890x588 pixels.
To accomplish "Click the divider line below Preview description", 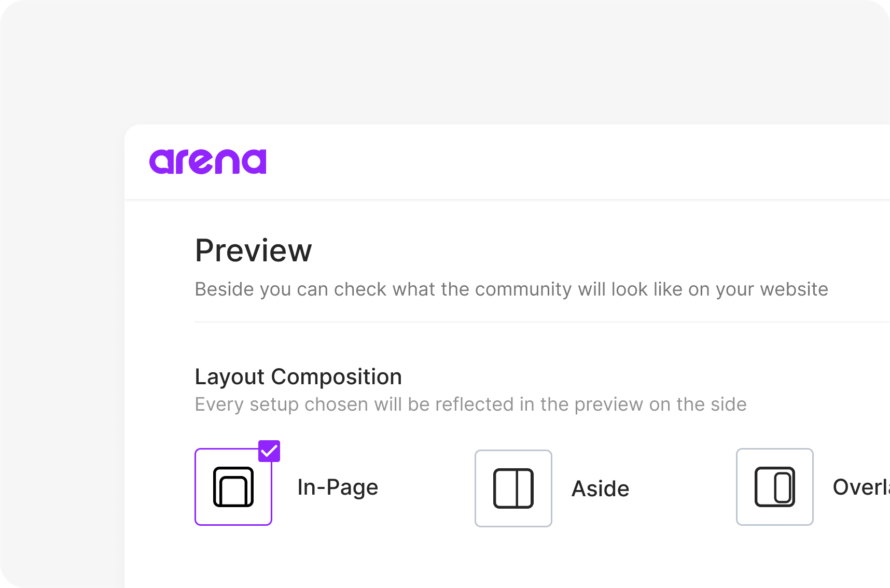I will (542, 322).
